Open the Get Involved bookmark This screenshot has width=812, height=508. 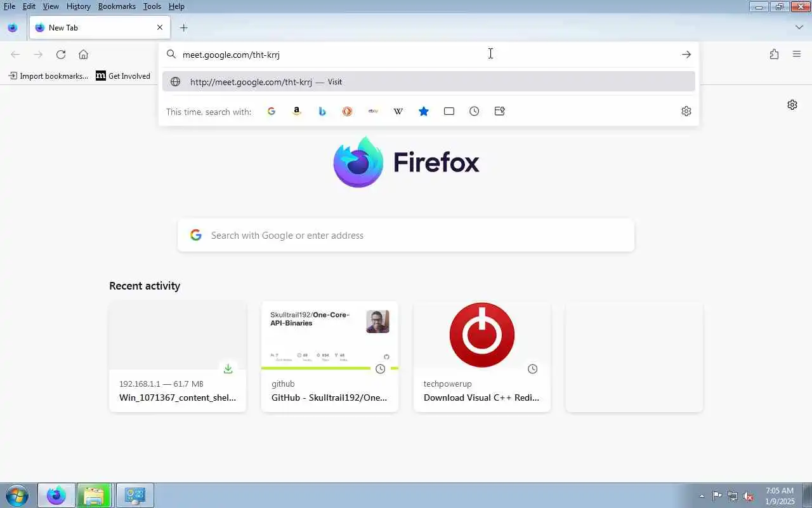pos(123,76)
